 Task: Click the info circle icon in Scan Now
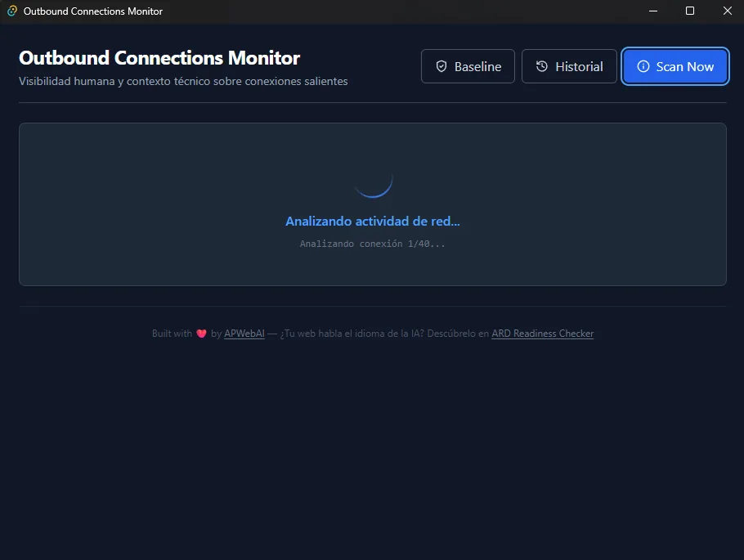click(x=643, y=66)
